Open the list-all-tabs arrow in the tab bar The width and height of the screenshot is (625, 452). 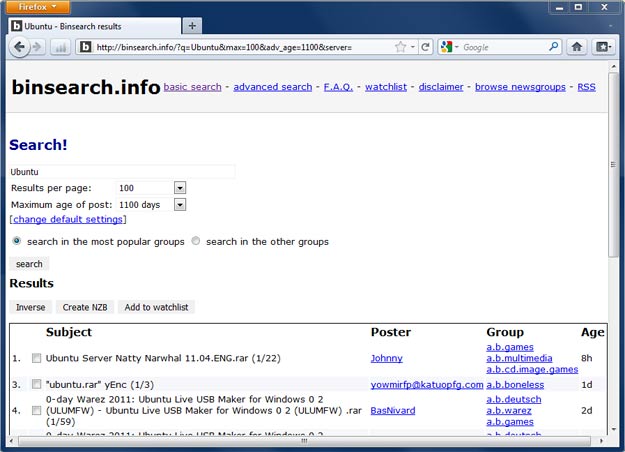pos(610,26)
